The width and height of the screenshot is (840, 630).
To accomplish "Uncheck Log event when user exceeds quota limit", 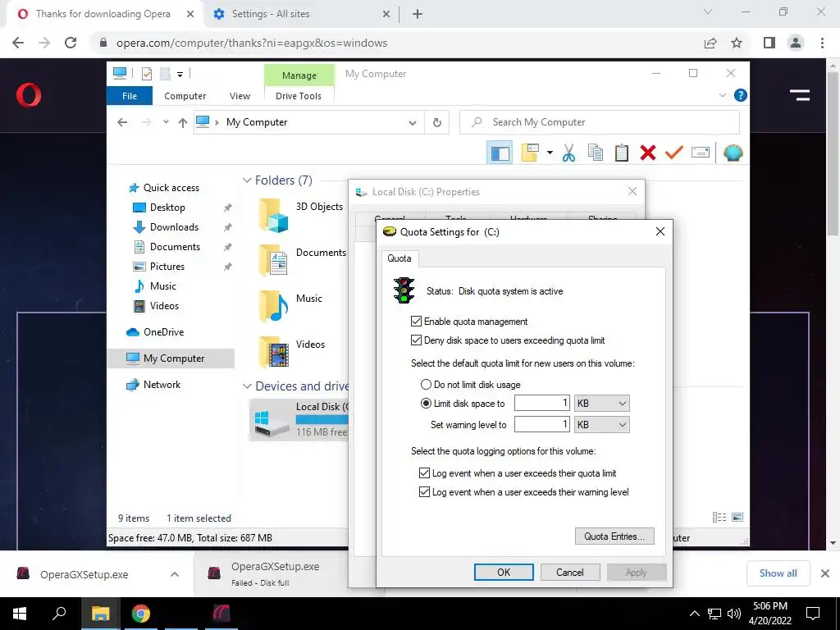I will click(x=424, y=473).
